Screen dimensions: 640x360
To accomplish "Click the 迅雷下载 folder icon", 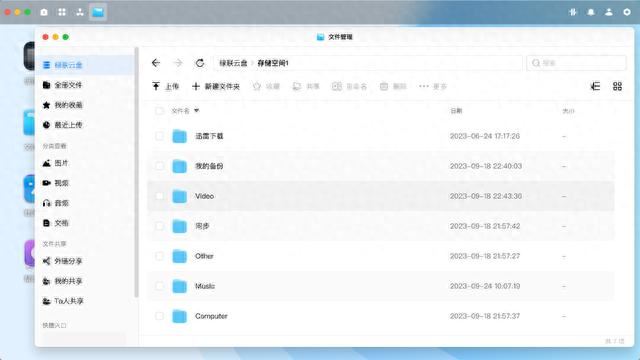I will (x=179, y=136).
